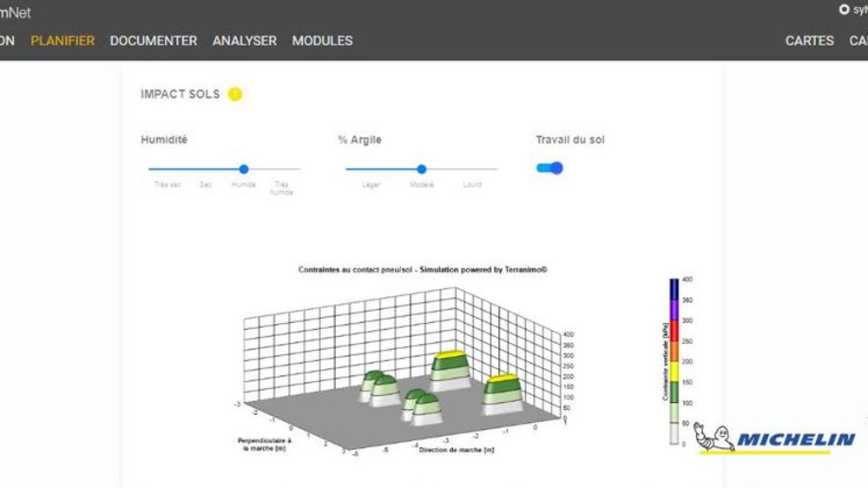Click the Humidité slider handle
This screenshot has height=488, width=868.
pyautogui.click(x=244, y=169)
